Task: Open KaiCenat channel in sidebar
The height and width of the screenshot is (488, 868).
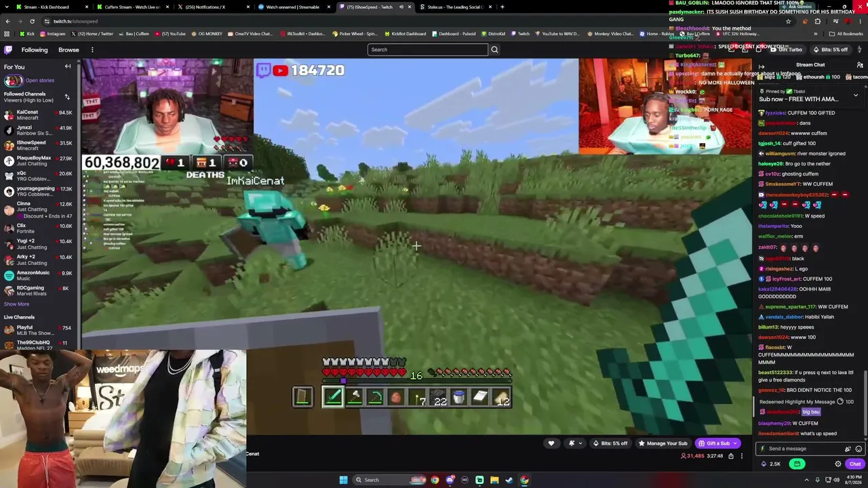Action: tap(38, 115)
